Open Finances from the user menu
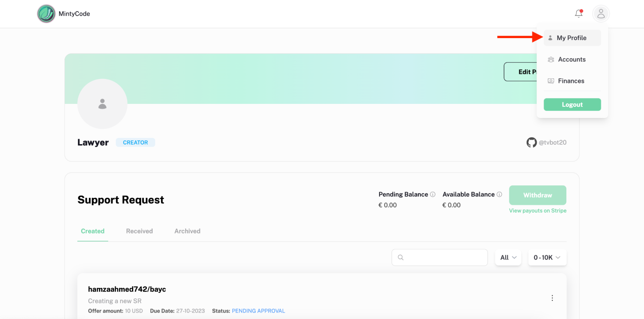The image size is (644, 319). (572, 81)
